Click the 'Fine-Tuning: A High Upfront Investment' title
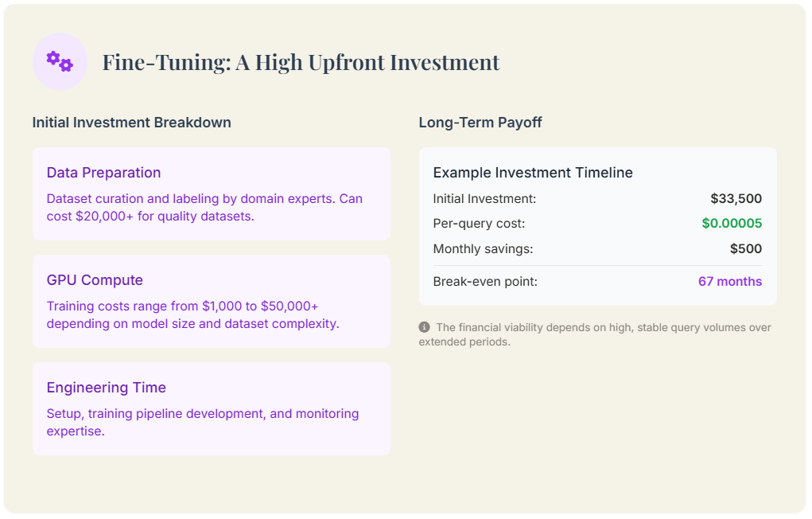The width and height of the screenshot is (812, 519). [x=301, y=62]
